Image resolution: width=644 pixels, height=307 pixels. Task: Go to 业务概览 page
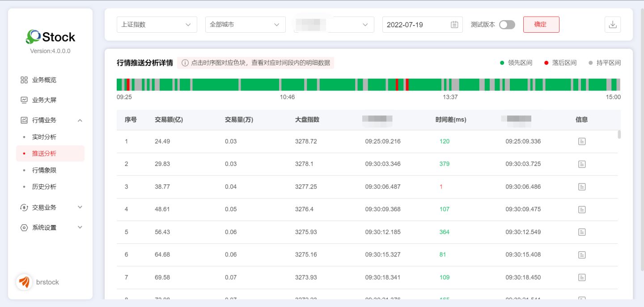tap(44, 80)
